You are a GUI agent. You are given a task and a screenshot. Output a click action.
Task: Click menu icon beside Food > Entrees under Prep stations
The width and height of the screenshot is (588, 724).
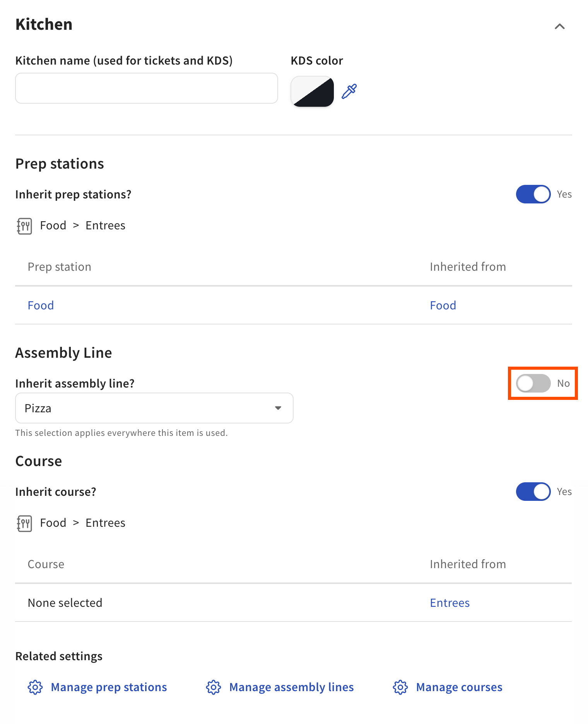pos(24,226)
